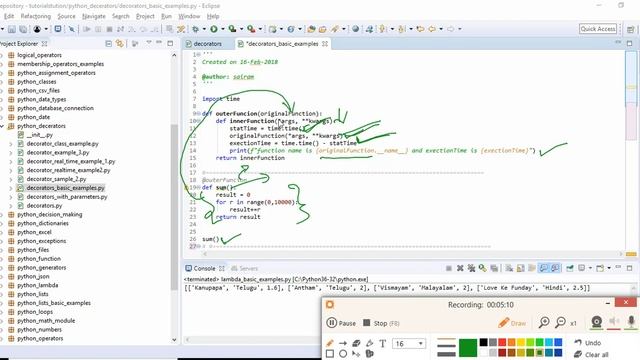The height and width of the screenshot is (360, 640).
Task: Select the step-numbering tool in recorder
Action: click(x=369, y=353)
